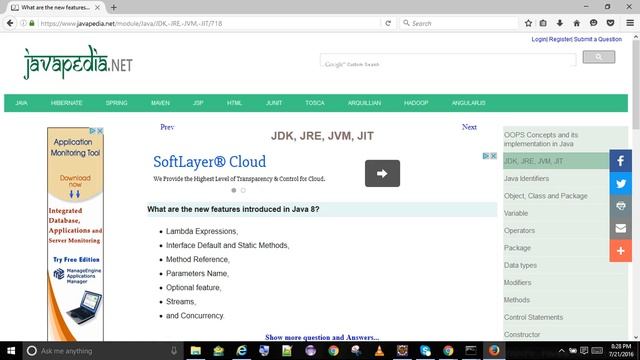Click the site search magnifier button

tap(599, 57)
